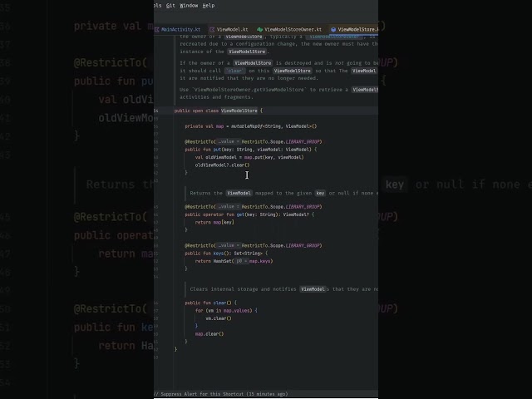
Task: Click ViewModel chip in 'Returns the' comment
Action: point(239,193)
